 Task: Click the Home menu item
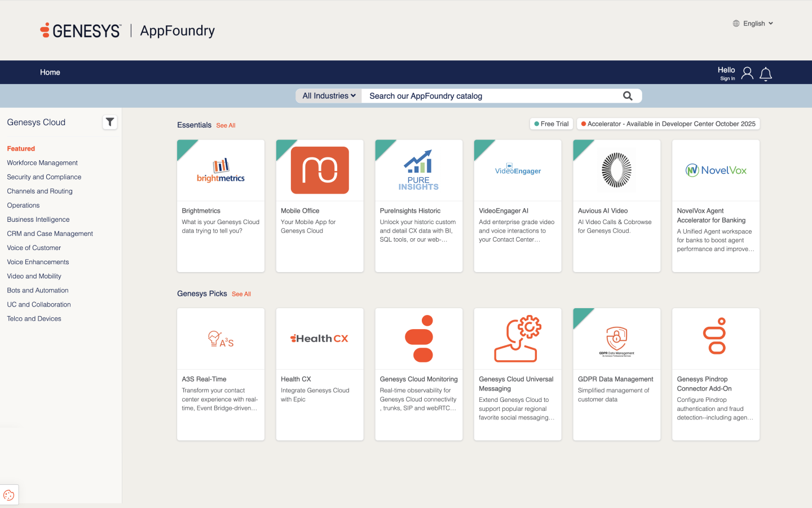(x=50, y=72)
